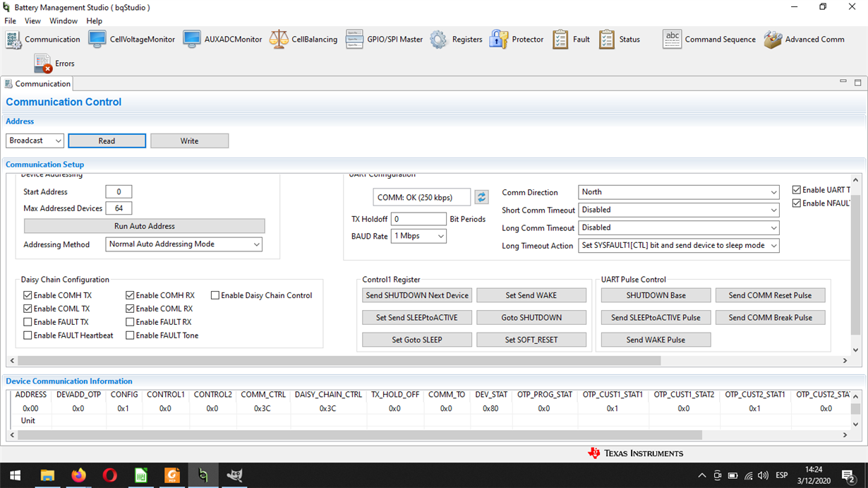Check the Enable FAULT RX checkbox

(130, 322)
